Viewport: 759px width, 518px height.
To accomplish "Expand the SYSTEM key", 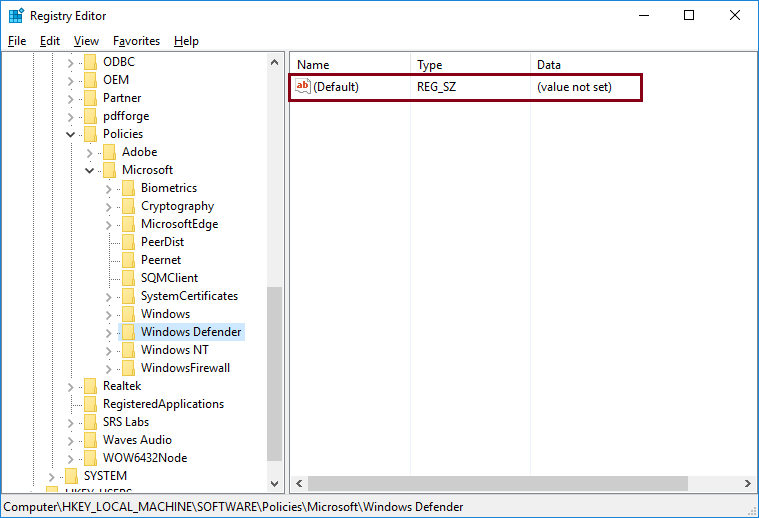I will click(x=51, y=477).
